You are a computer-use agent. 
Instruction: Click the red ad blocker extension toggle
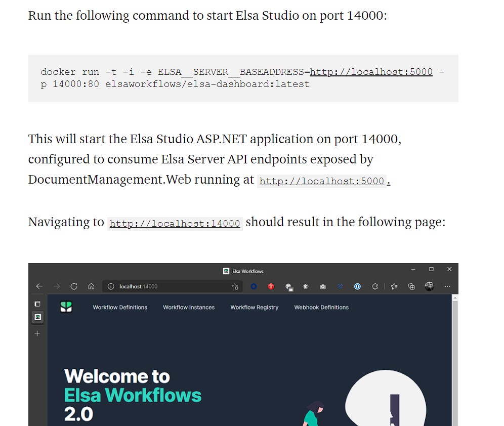click(x=271, y=286)
